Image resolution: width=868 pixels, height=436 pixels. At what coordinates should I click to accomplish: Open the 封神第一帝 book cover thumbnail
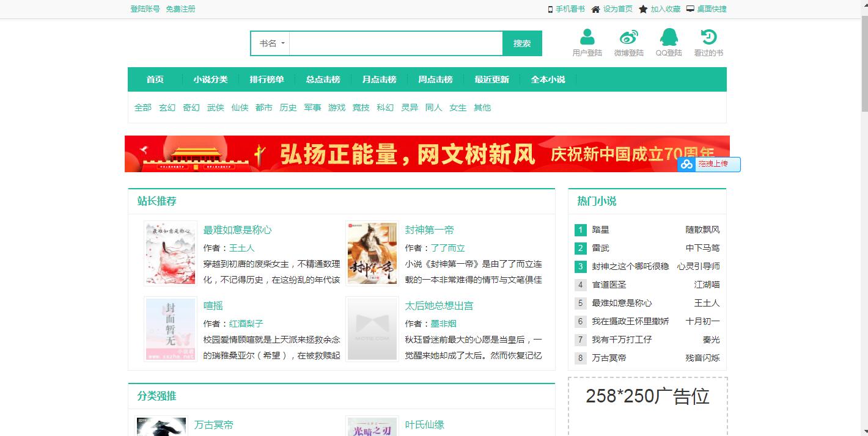372,253
